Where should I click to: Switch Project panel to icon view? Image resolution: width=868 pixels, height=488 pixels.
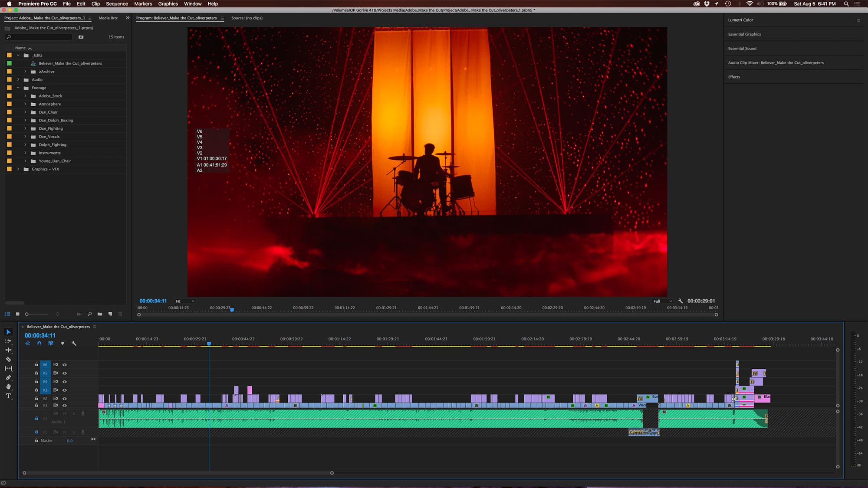(17, 314)
